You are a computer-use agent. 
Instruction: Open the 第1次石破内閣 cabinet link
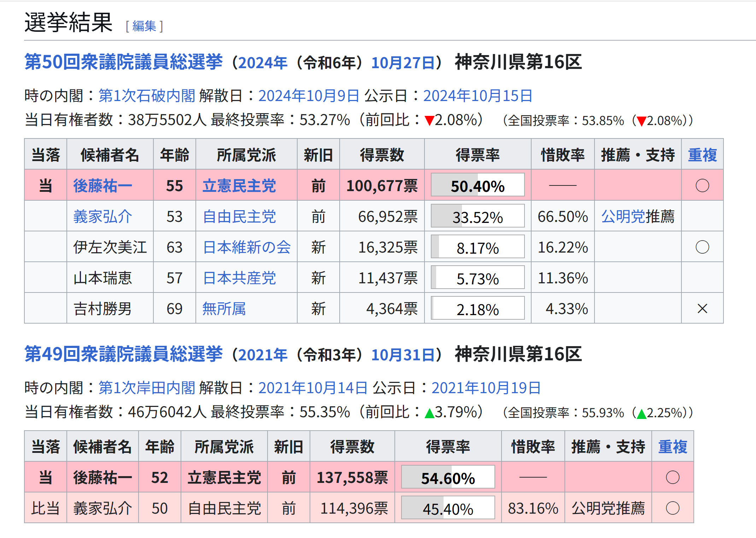(147, 96)
